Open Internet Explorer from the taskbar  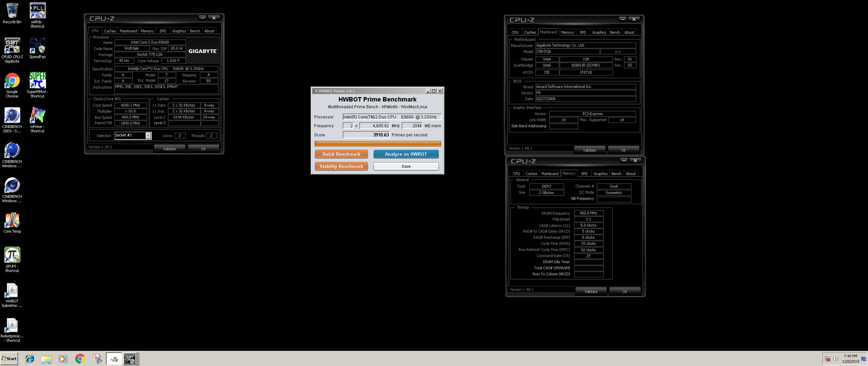[29, 359]
